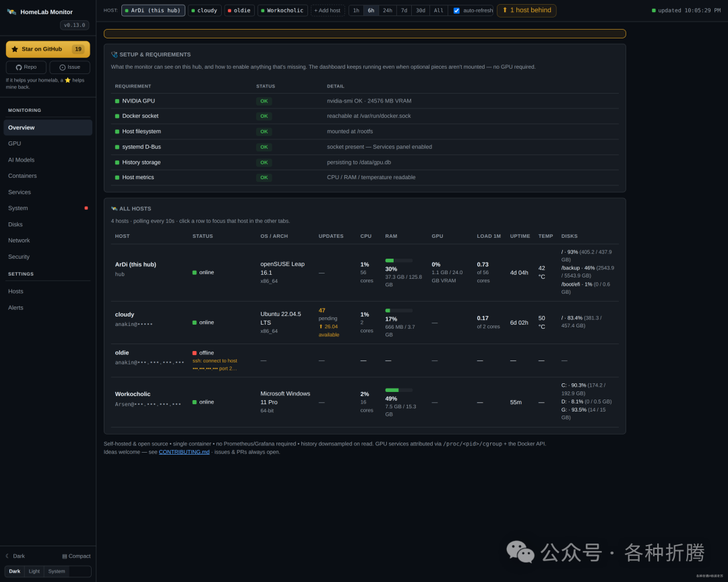Open the GPU sidebar page

tap(48, 144)
